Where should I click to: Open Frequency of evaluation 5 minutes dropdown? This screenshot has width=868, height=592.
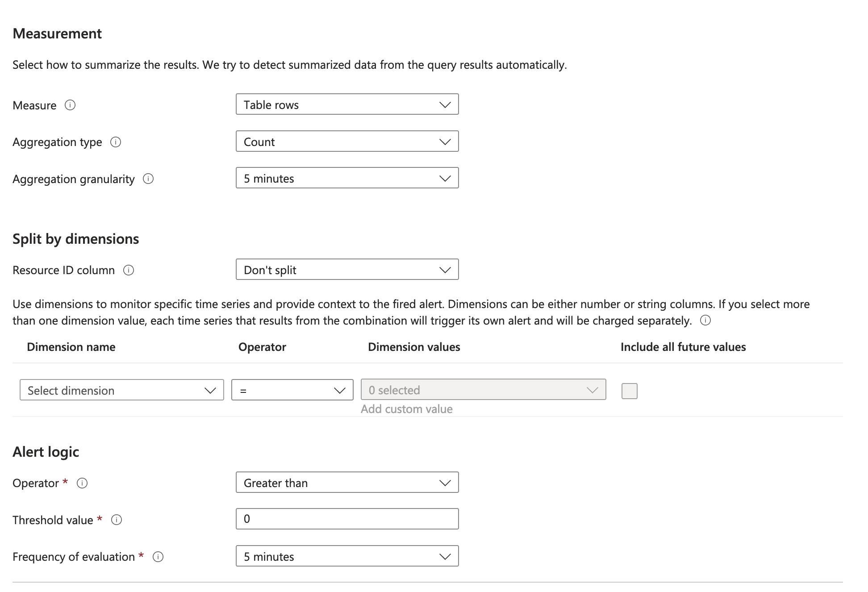[347, 556]
